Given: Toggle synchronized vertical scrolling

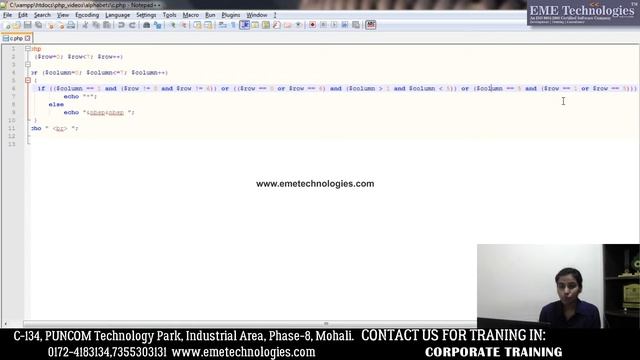Looking at the screenshot, I should point(198,25).
